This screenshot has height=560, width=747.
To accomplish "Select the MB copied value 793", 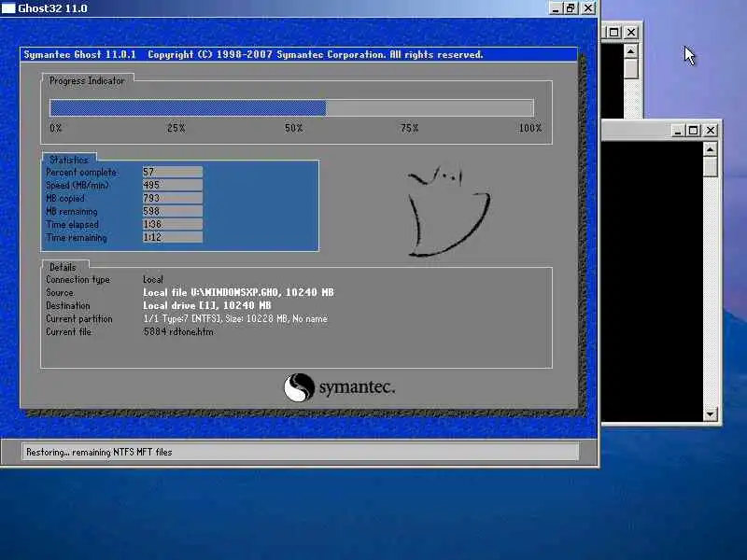I will tap(173, 198).
